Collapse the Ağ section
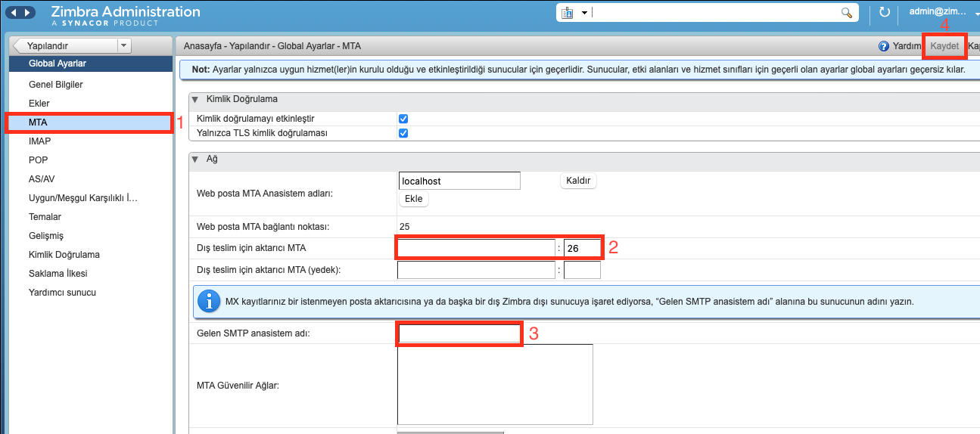Viewport: 980px width, 434px height. point(195,160)
